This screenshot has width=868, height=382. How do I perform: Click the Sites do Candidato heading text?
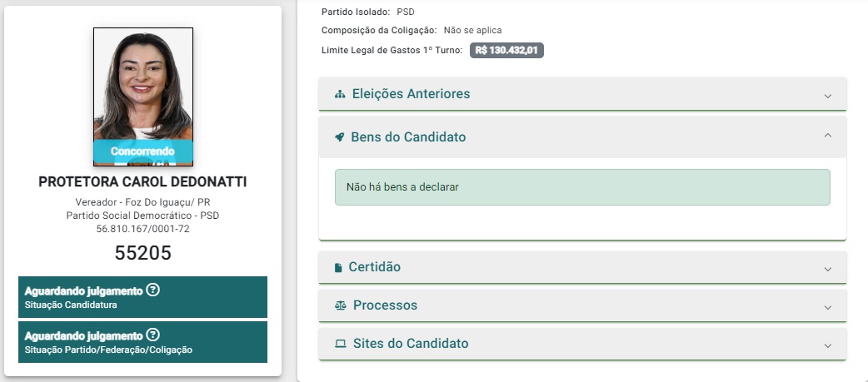411,344
